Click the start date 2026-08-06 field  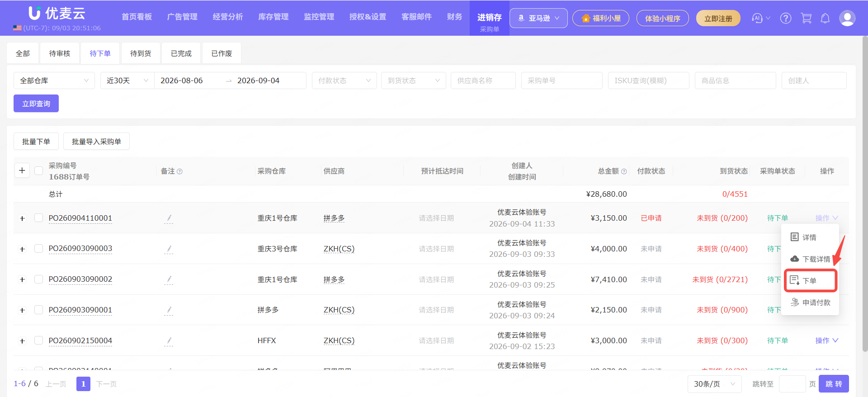coord(182,80)
